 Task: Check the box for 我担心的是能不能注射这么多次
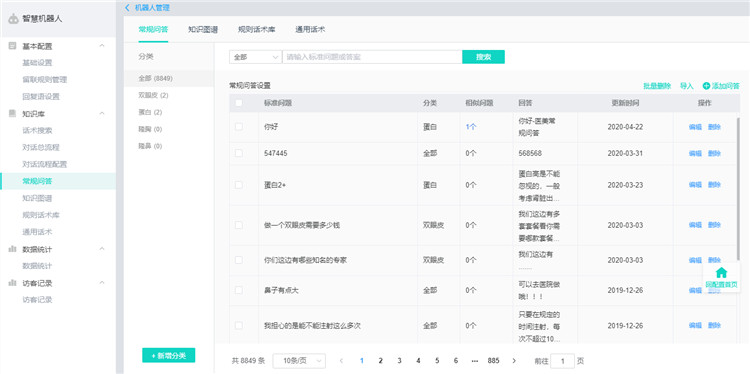click(x=239, y=325)
